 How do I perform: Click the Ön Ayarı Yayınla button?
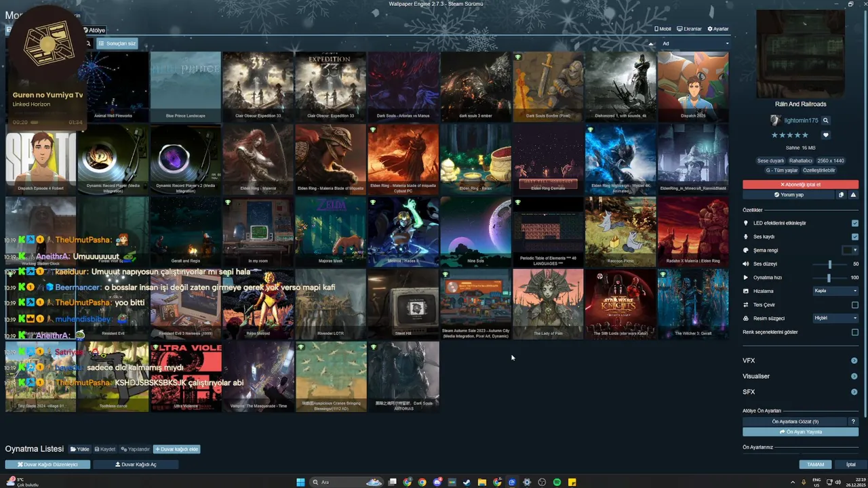tap(800, 432)
